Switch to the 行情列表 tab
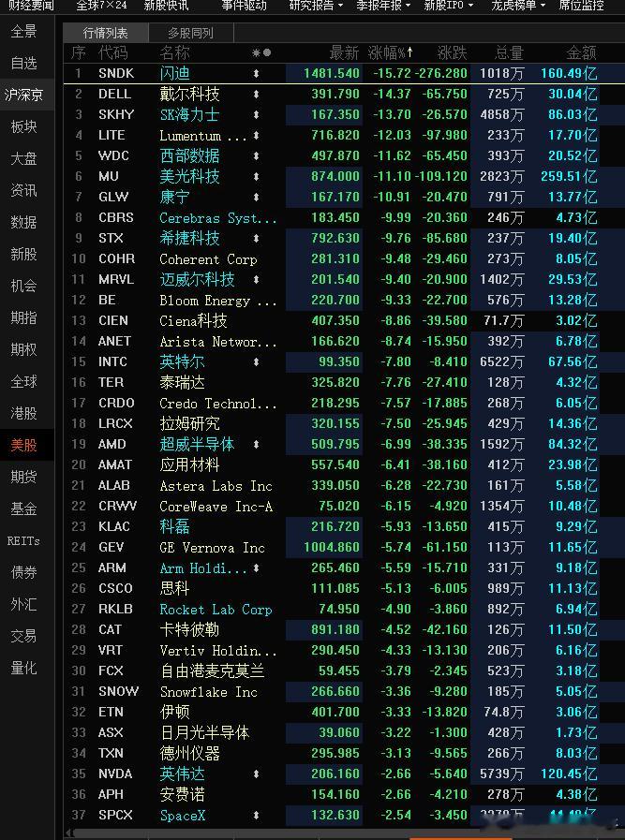The height and width of the screenshot is (840, 625). point(106,33)
